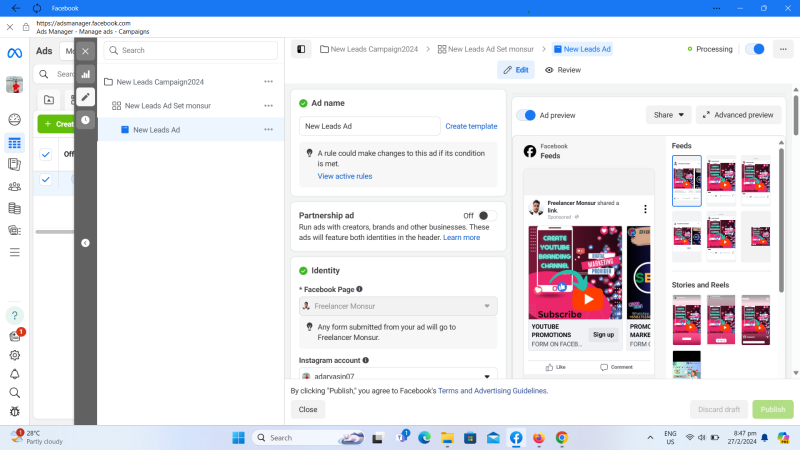Click the campaign tree Search field
The width and height of the screenshot is (800, 450).
(190, 50)
